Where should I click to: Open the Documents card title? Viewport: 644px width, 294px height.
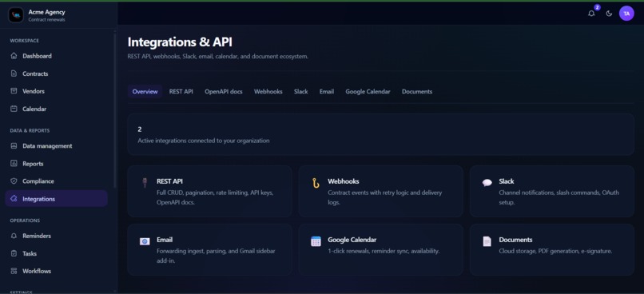coord(515,240)
